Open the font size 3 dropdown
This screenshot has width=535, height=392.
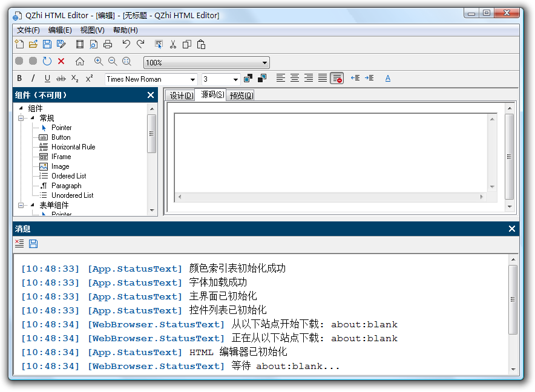(235, 79)
